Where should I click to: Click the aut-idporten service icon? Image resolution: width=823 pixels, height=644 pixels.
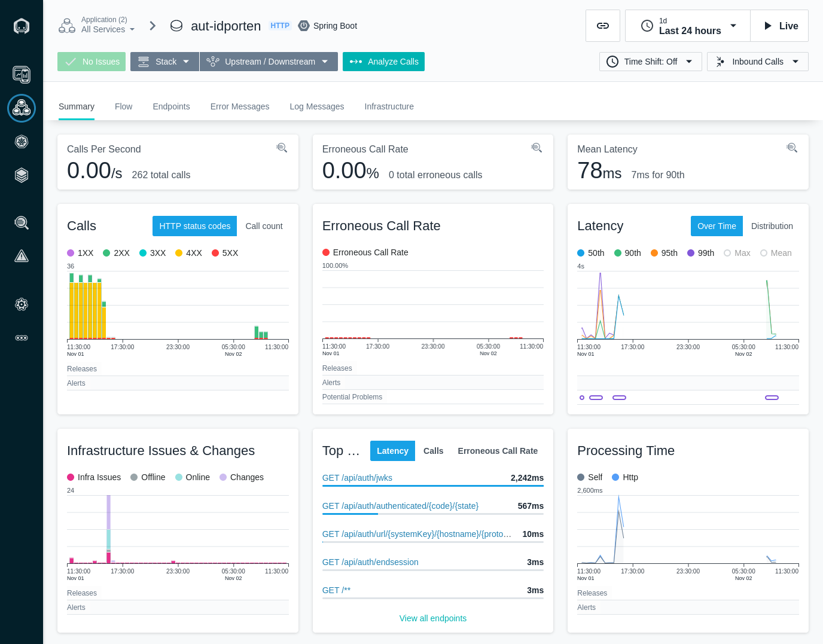coord(176,26)
